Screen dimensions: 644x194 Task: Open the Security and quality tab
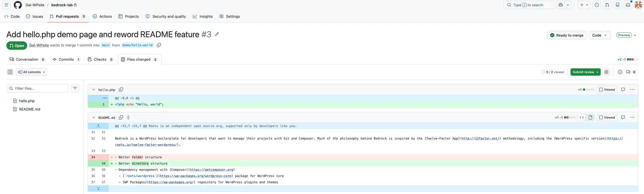pos(166,16)
